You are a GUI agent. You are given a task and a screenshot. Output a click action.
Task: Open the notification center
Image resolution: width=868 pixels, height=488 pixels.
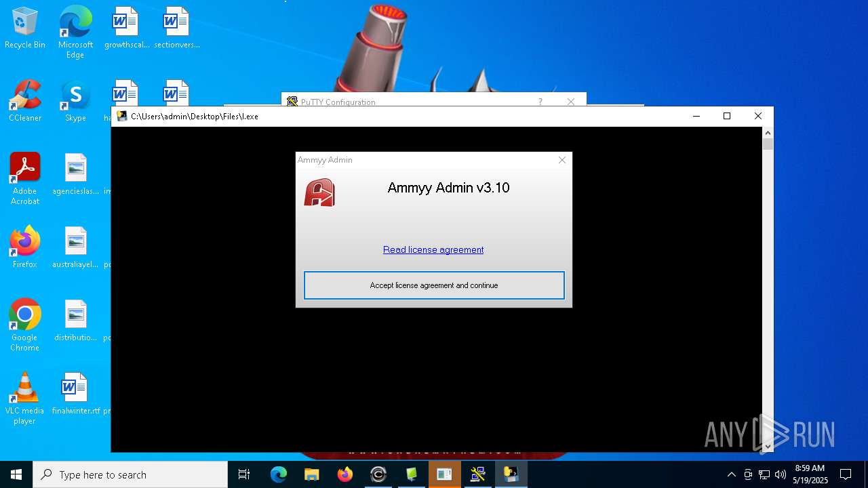coord(846,474)
